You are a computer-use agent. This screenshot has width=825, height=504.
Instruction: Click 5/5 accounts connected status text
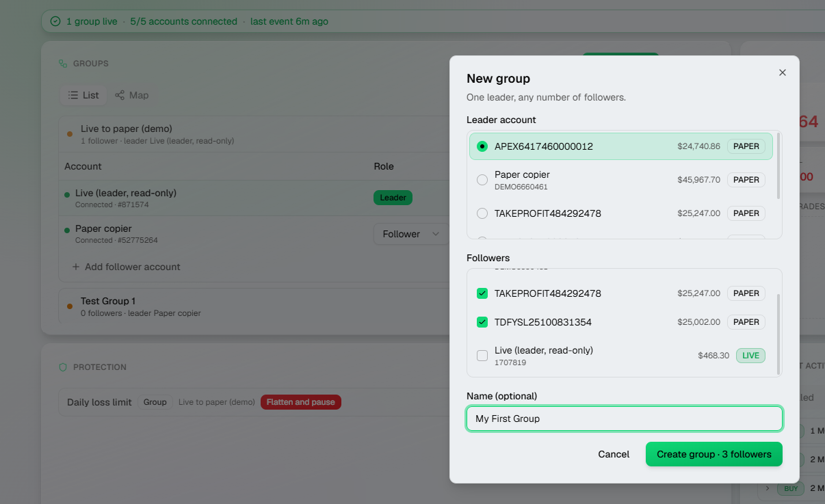tap(183, 21)
